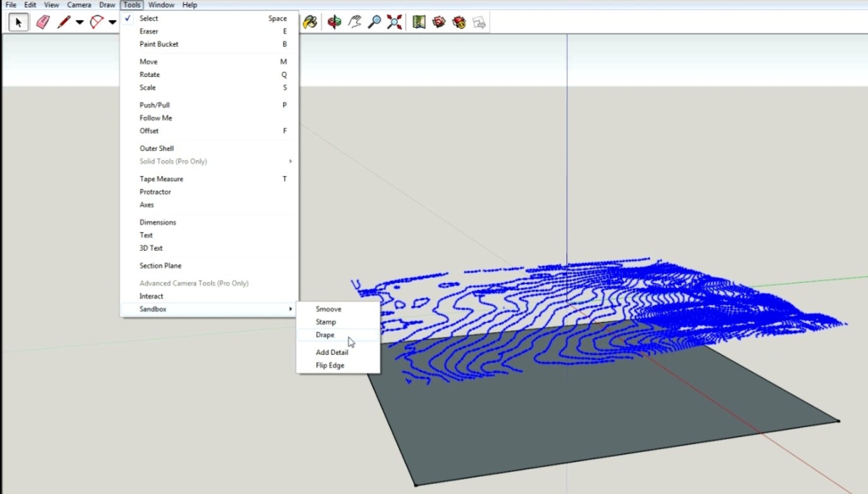Select the arrow Select tool icon
This screenshot has height=494, width=868.
coord(18,22)
